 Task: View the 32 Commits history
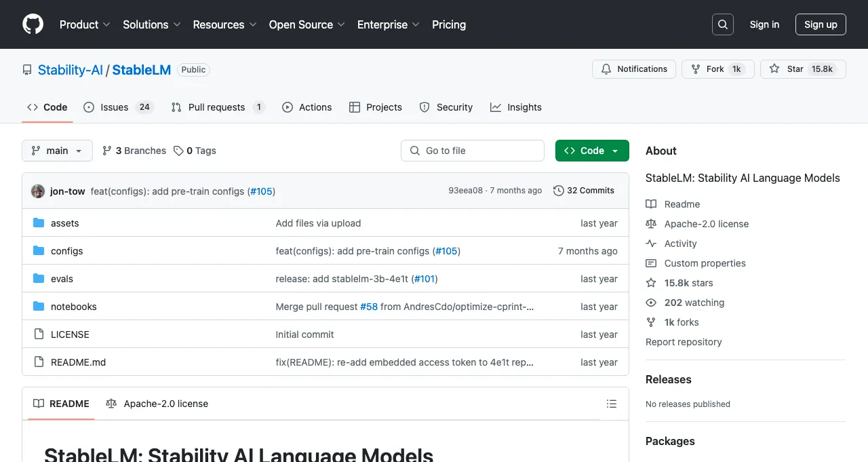[x=584, y=191]
